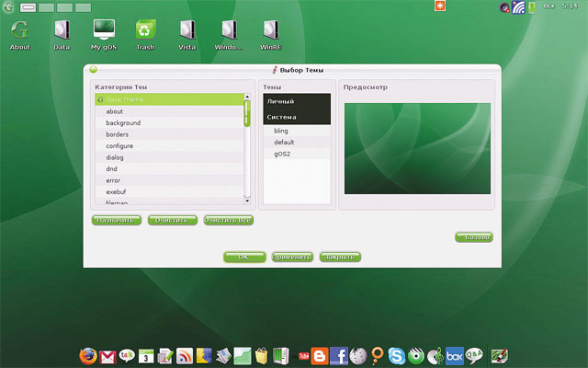Screen dimensions: 588x368
Task: Switch to the second workspace in pager
Action: pos(46,7)
